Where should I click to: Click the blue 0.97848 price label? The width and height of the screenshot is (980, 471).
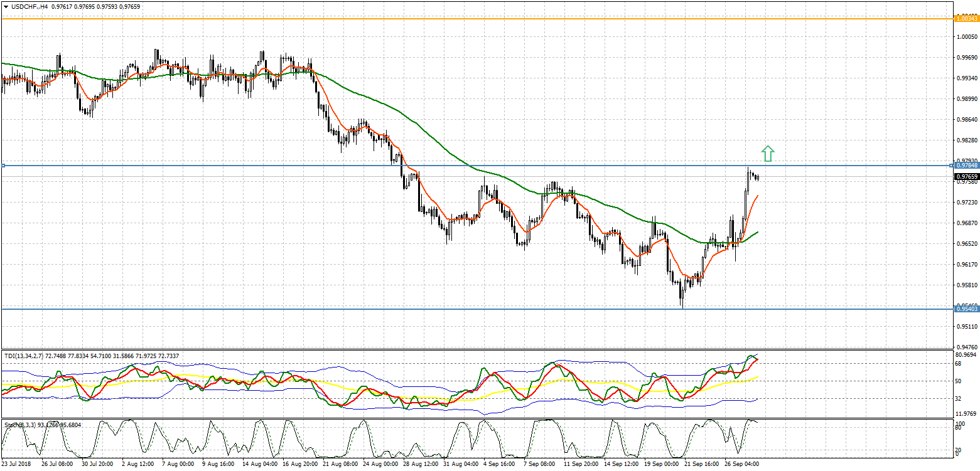tap(966, 166)
